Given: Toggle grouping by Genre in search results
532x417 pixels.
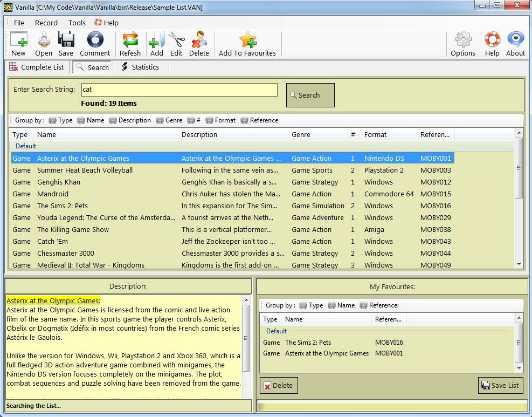Looking at the screenshot, I should pos(169,120).
